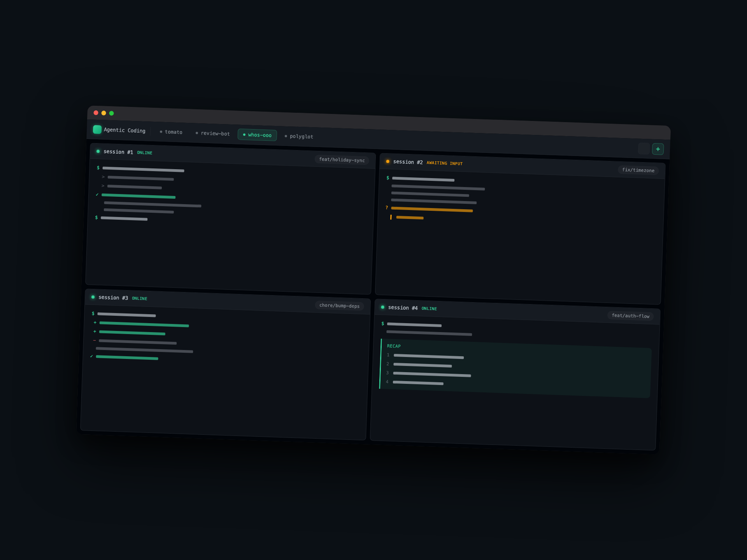Screen dimensions: 747x560
Task: Select recap item 1 in session #4
Action: pyautogui.click(x=425, y=356)
